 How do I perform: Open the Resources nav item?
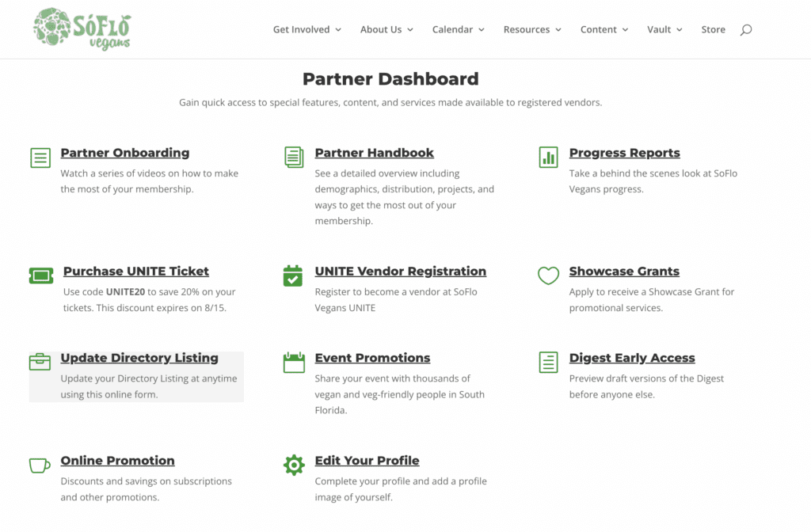[527, 29]
